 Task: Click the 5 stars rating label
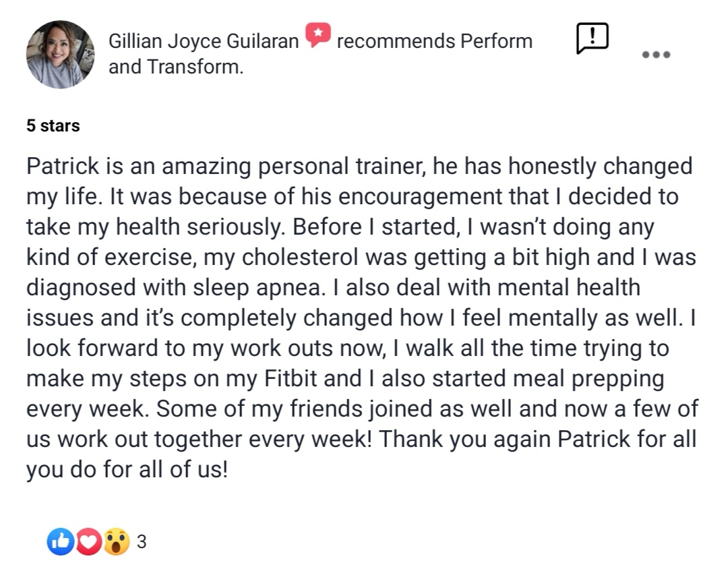53,125
